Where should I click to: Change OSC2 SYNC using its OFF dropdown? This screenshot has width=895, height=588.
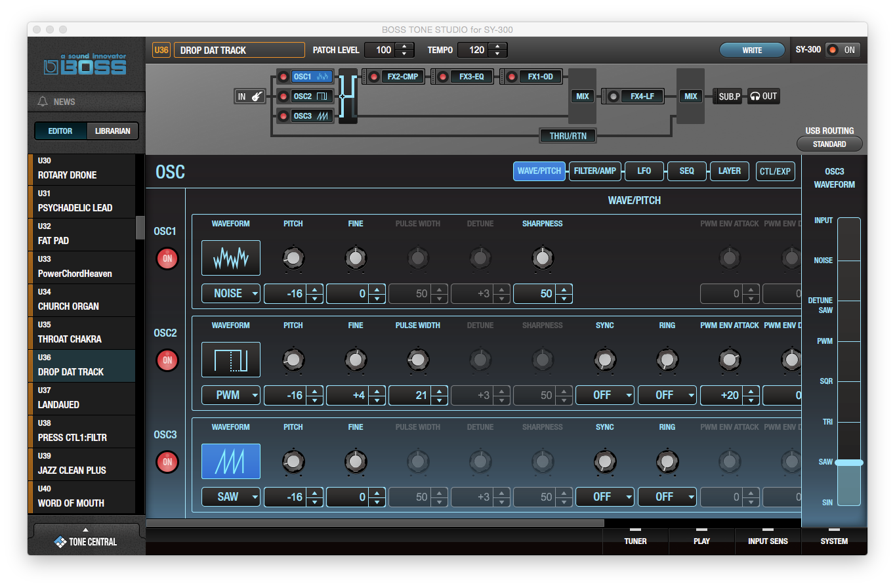(604, 395)
